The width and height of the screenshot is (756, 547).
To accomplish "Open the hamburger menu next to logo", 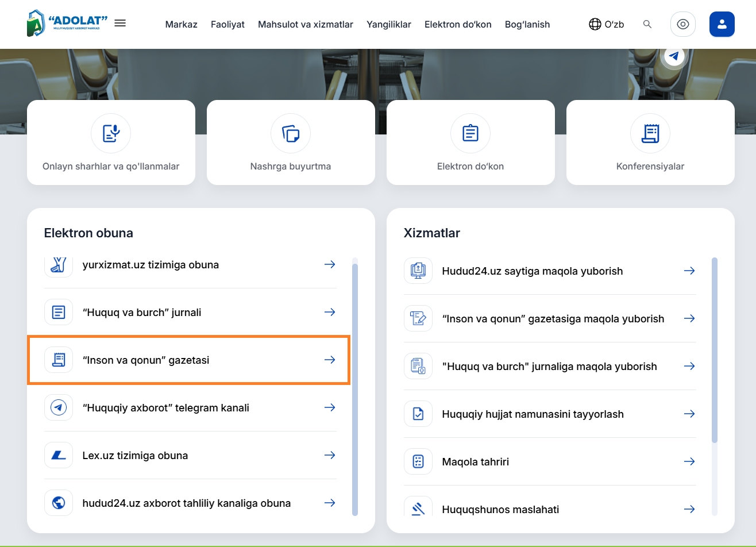I will pyautogui.click(x=120, y=24).
